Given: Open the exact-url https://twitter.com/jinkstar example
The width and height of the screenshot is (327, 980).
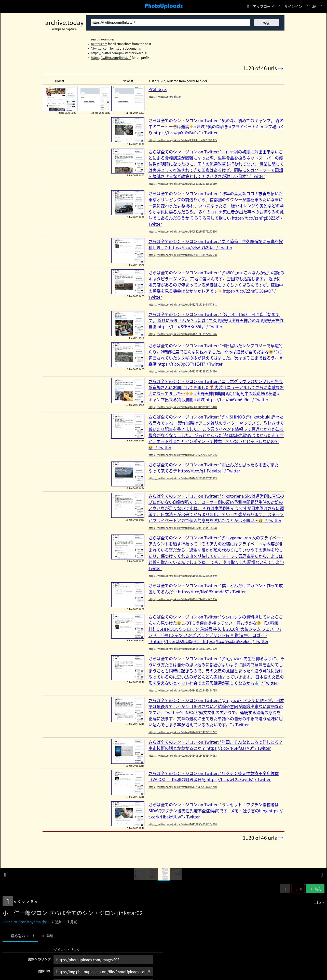Looking at the screenshot, I should point(110,53).
